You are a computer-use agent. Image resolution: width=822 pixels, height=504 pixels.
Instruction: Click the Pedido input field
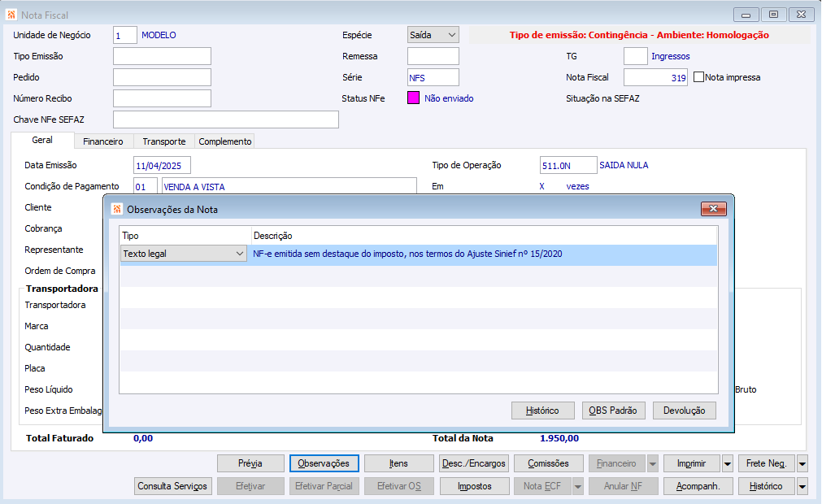(162, 77)
